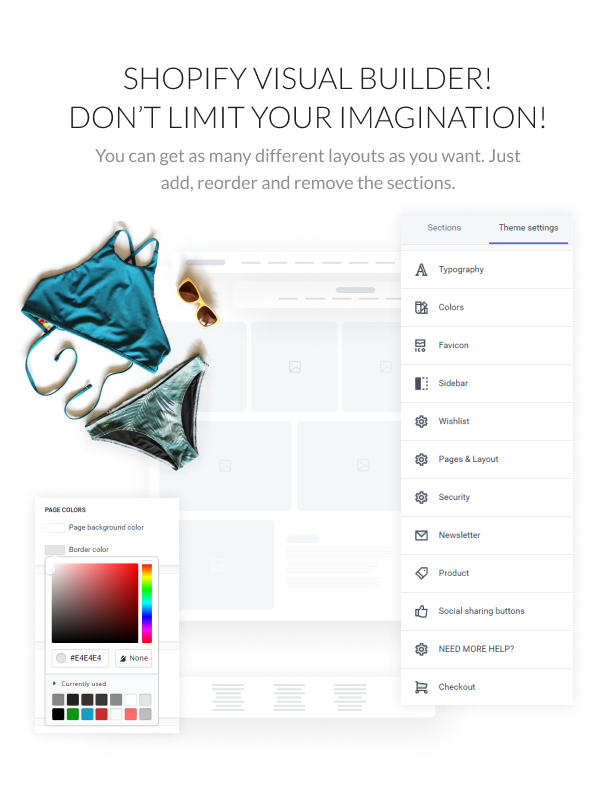The image size is (616, 788).
Task: Pick the green currently used swatch
Action: point(73,714)
